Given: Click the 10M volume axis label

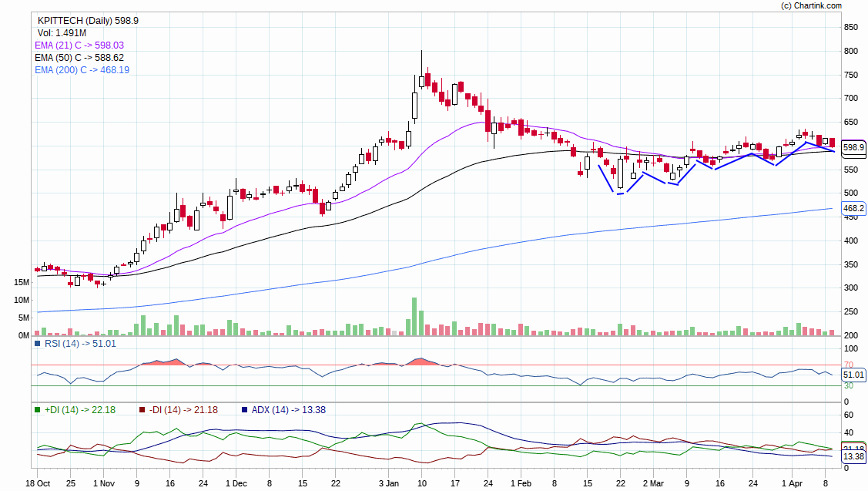Looking at the screenshot, I should coord(22,301).
